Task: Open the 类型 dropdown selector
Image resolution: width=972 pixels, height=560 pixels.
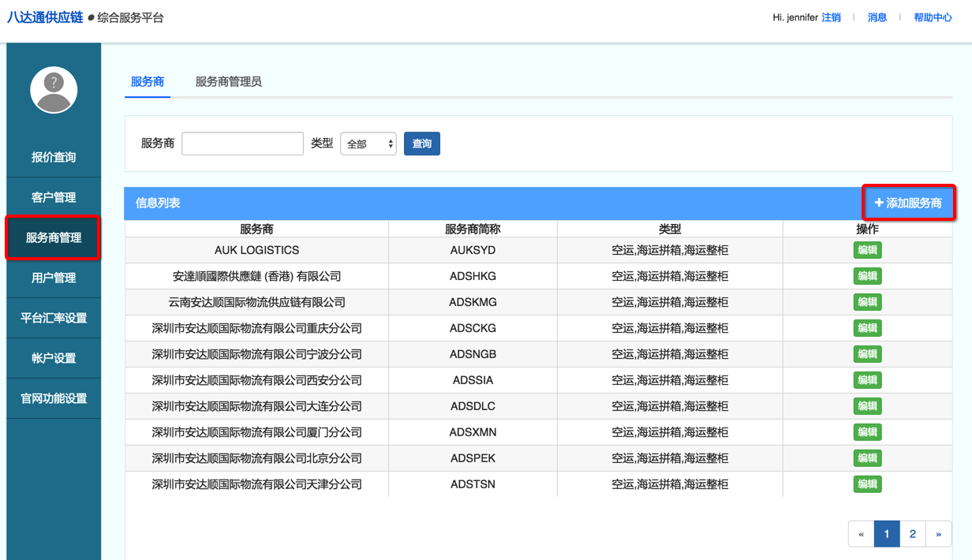Action: [x=368, y=144]
